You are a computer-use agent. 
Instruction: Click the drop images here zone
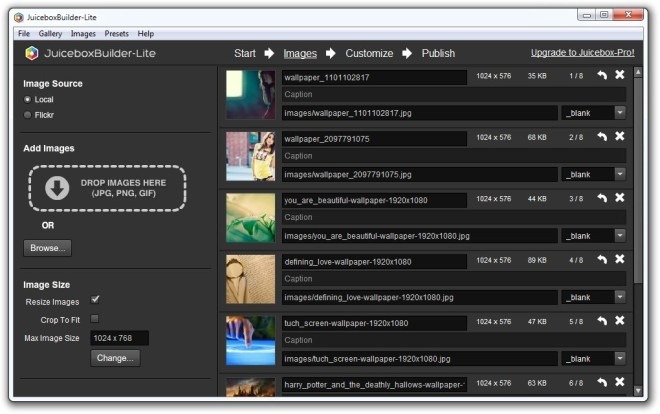pyautogui.click(x=107, y=188)
